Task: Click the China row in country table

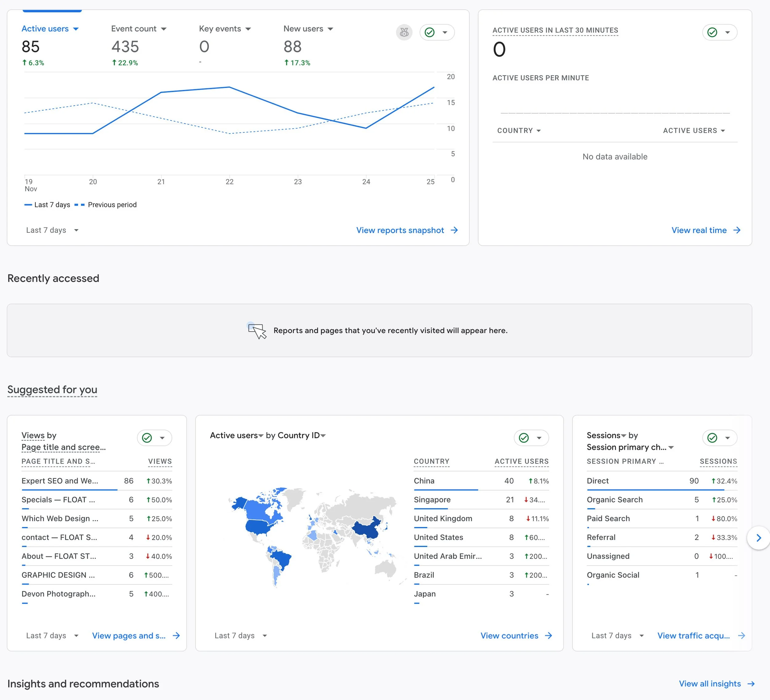Action: tap(424, 481)
